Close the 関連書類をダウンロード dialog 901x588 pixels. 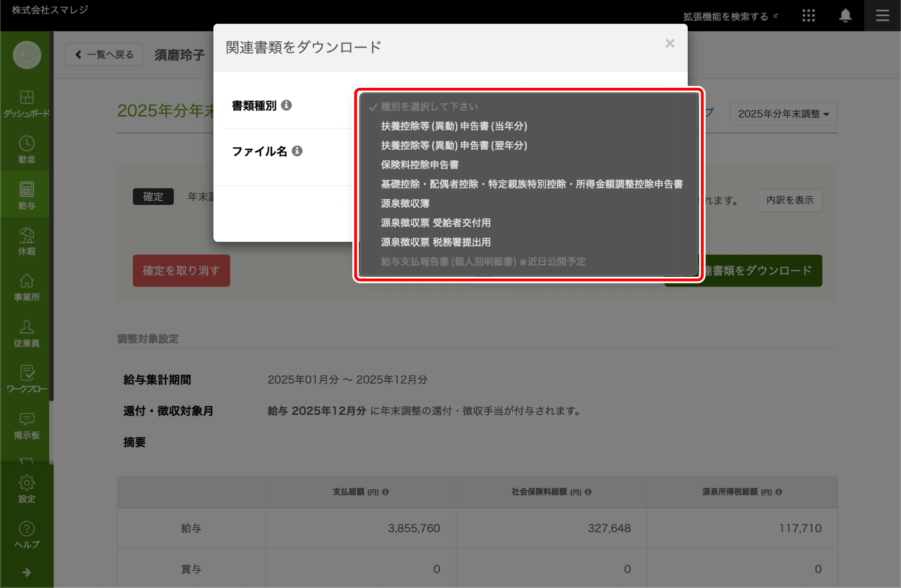(x=670, y=43)
